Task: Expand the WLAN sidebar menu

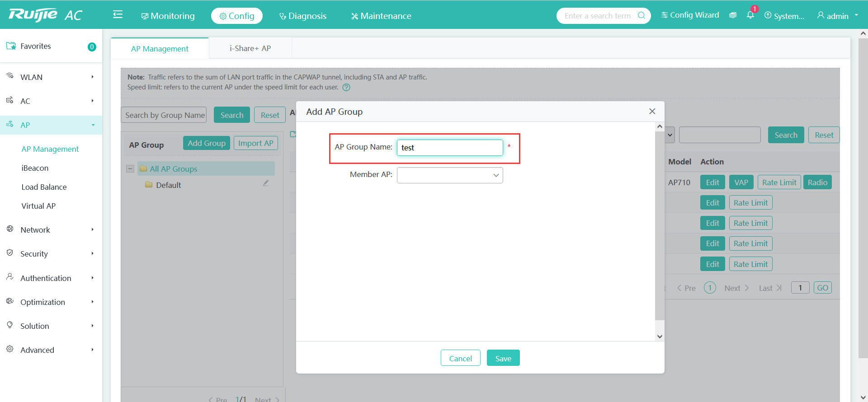Action: [51, 77]
